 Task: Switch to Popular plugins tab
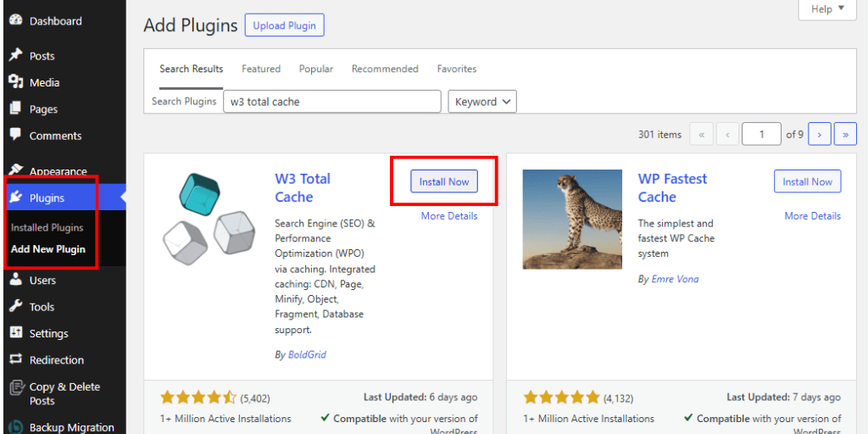click(316, 69)
